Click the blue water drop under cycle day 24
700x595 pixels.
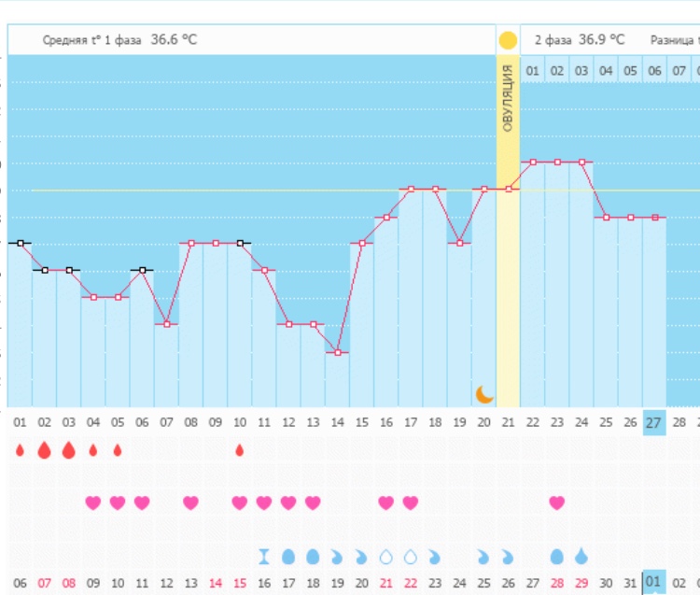click(x=581, y=557)
